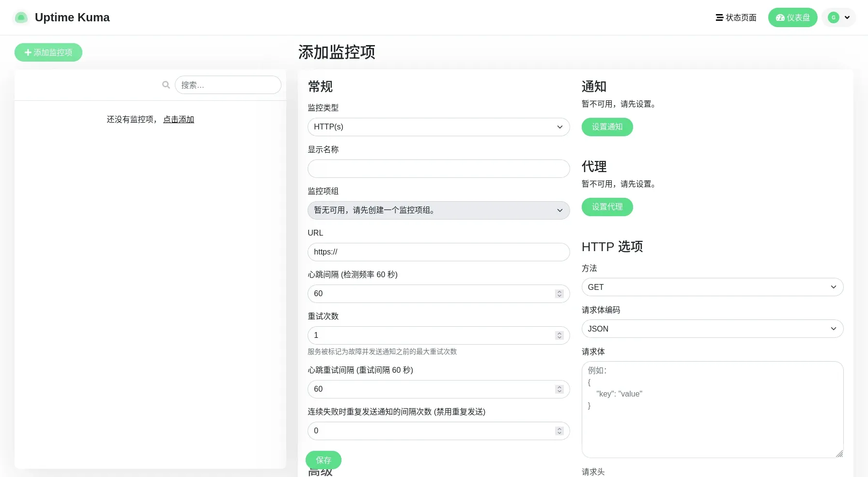Click the Uptime Kuma logo icon

tap(21, 17)
